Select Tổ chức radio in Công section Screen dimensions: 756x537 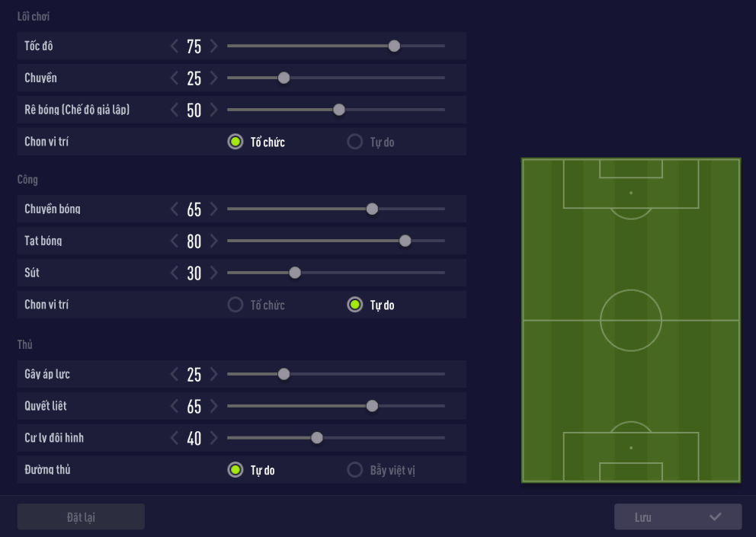click(235, 305)
